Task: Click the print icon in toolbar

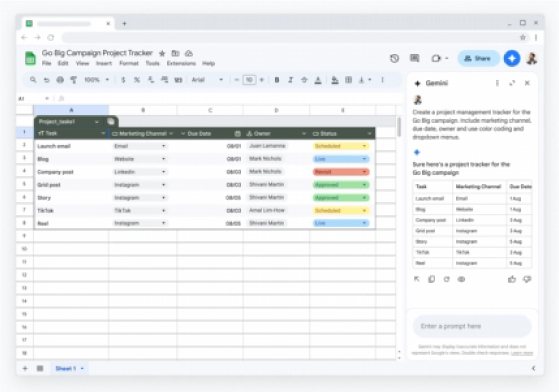Action: [60, 80]
